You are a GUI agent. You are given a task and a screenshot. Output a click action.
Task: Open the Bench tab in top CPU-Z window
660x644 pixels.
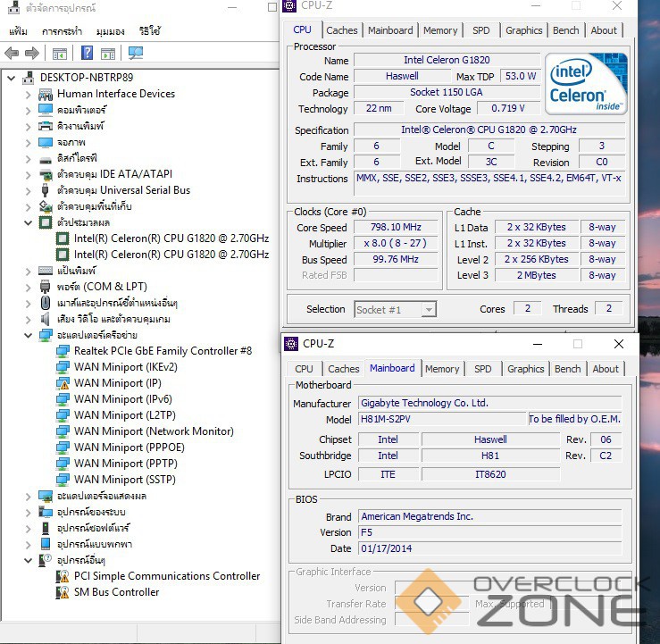pos(565,30)
